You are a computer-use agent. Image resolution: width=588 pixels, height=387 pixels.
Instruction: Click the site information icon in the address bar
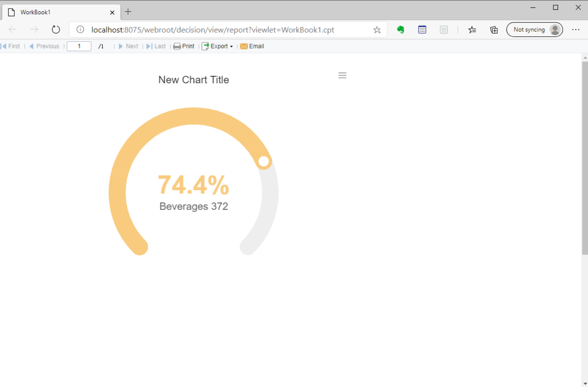80,29
